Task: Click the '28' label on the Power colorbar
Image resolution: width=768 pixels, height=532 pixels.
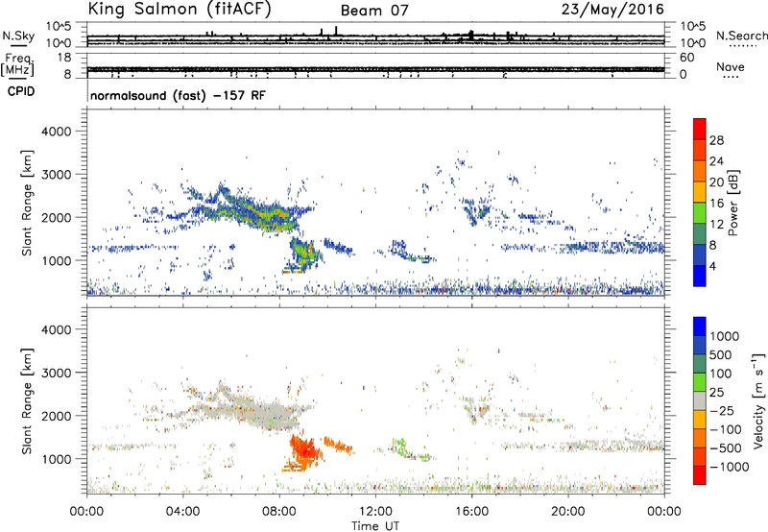Action: 716,140
